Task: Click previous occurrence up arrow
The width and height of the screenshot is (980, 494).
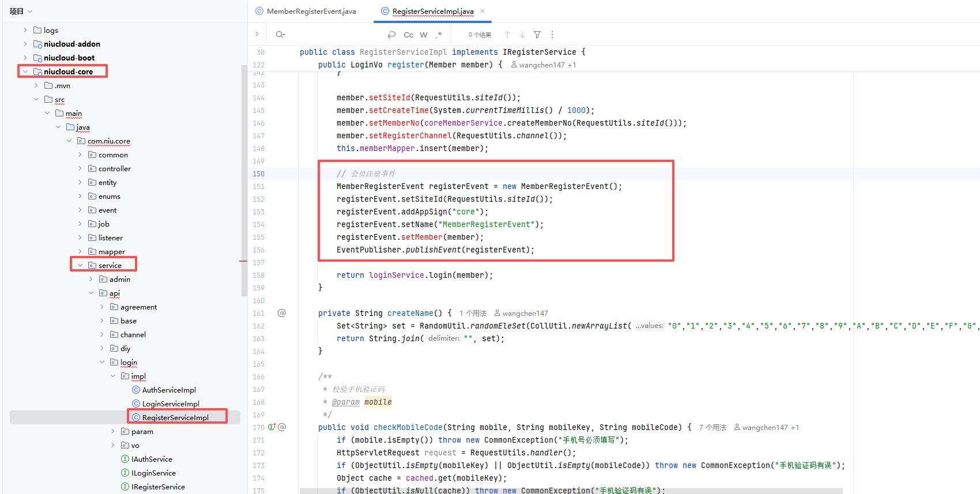Action: [x=507, y=35]
